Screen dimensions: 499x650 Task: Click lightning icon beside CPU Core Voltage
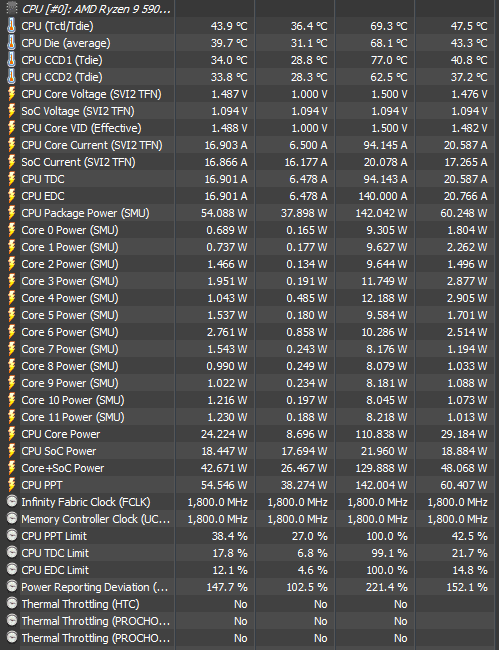(12, 94)
